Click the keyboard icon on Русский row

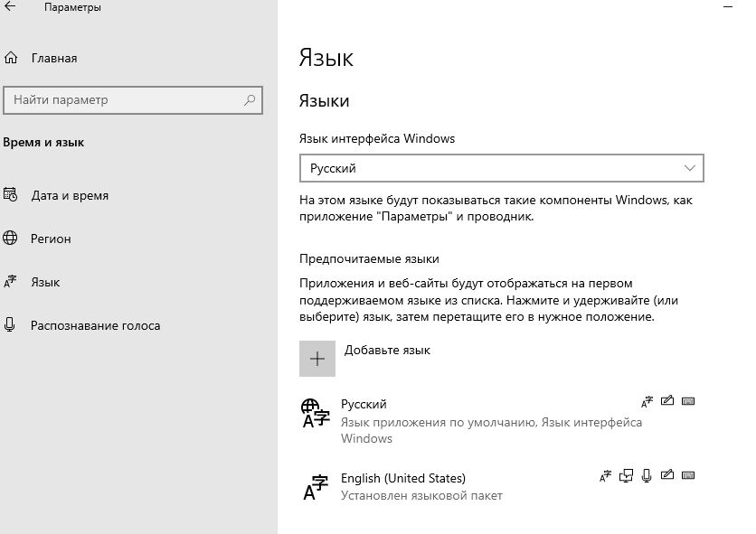click(688, 401)
